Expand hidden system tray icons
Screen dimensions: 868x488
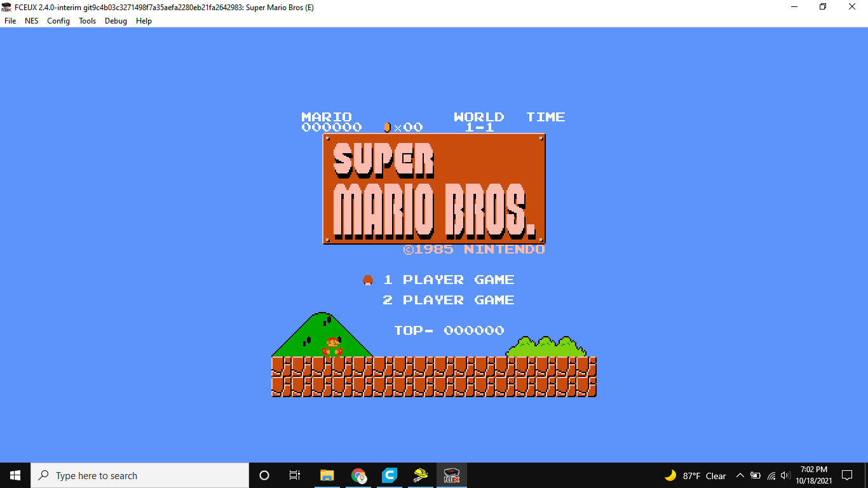740,475
